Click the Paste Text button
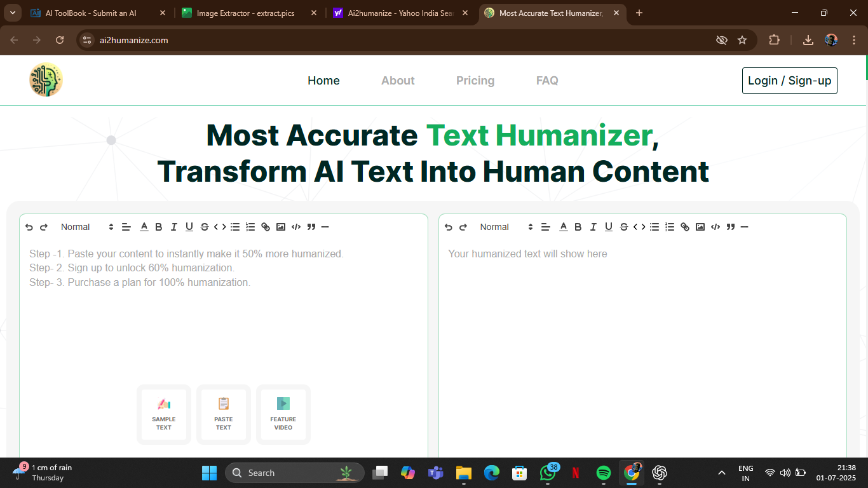The width and height of the screenshot is (868, 488). [x=224, y=414]
